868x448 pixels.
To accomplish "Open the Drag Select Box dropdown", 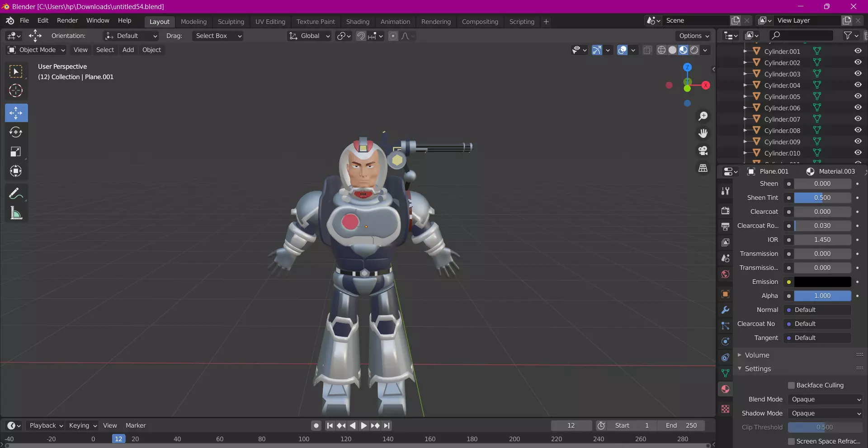I will pyautogui.click(x=218, y=36).
